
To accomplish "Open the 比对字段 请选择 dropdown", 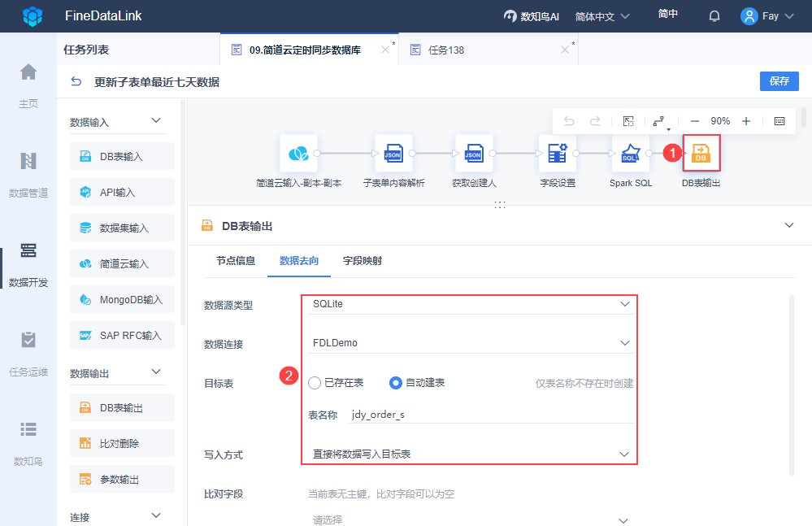I will 471,519.
